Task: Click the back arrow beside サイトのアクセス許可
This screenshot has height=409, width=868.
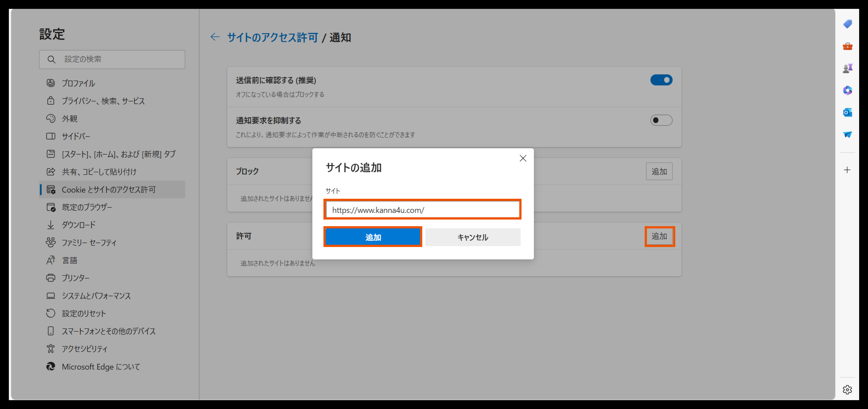Action: (x=215, y=37)
